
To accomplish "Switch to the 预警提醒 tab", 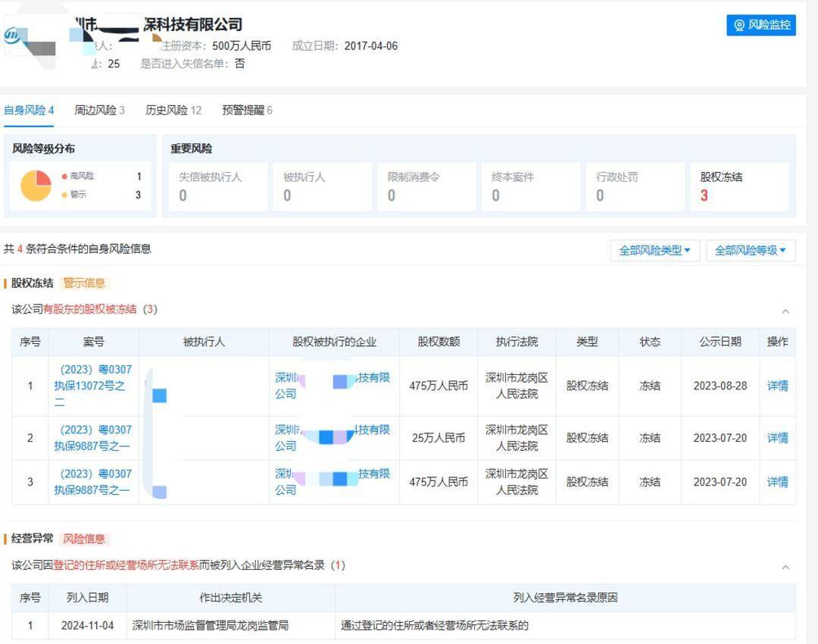I will pyautogui.click(x=244, y=109).
